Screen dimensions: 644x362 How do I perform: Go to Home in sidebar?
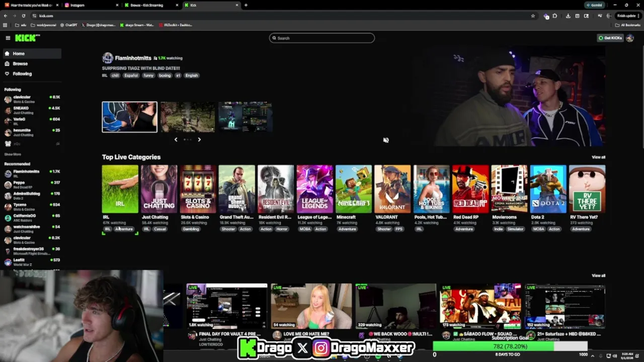point(31,53)
